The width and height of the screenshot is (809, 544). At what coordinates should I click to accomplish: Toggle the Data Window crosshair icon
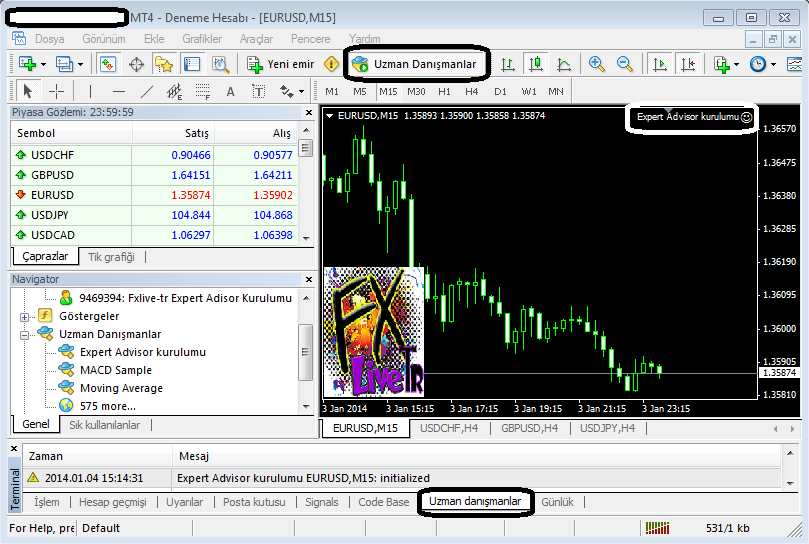(136, 65)
